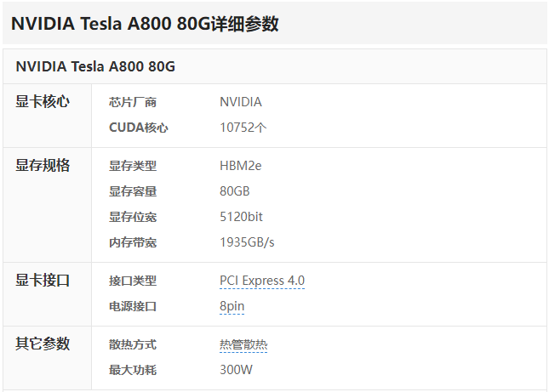Open the PCI Express 4.0 link
This screenshot has width=549, height=392.
262,281
